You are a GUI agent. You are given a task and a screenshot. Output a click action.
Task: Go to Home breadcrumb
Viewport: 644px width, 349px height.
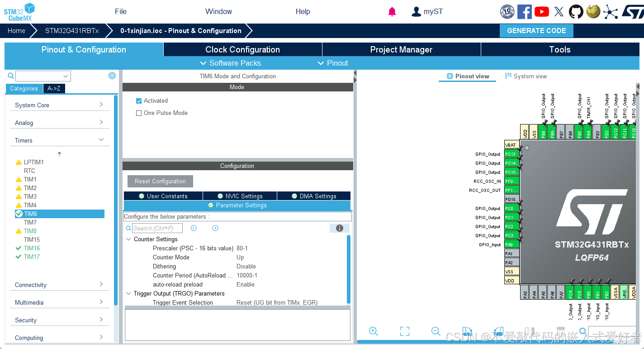[x=16, y=31]
